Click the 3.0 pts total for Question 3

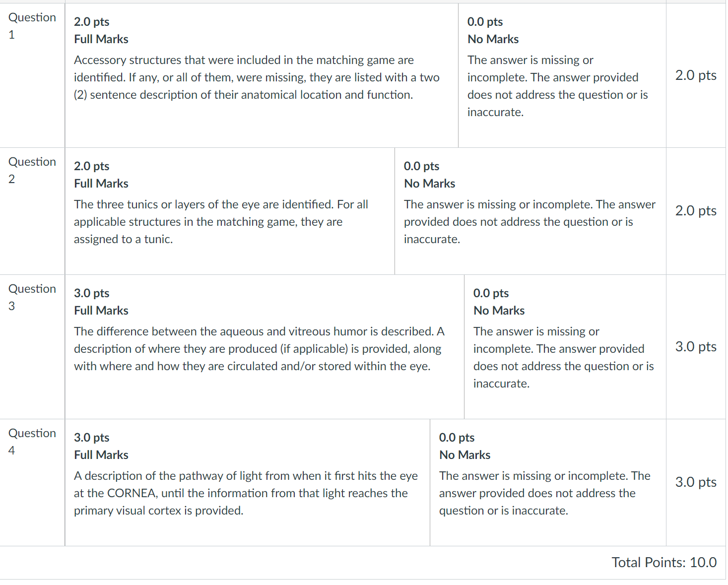coord(696,347)
